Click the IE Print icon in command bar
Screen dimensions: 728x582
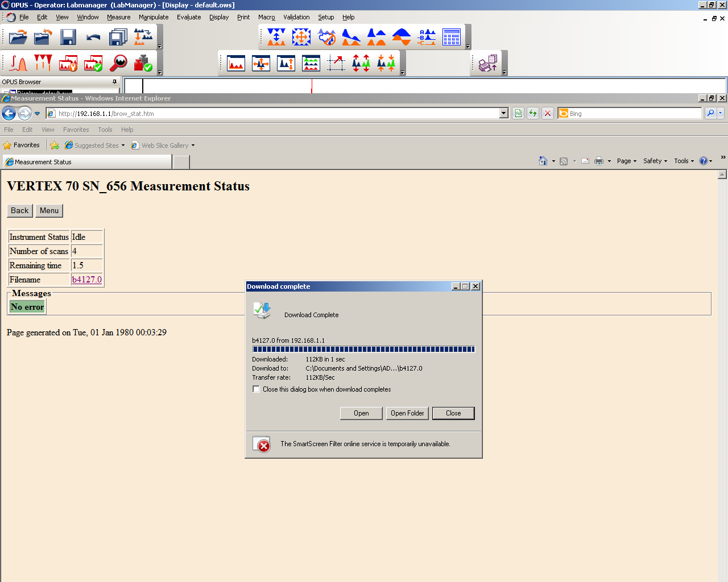click(599, 161)
